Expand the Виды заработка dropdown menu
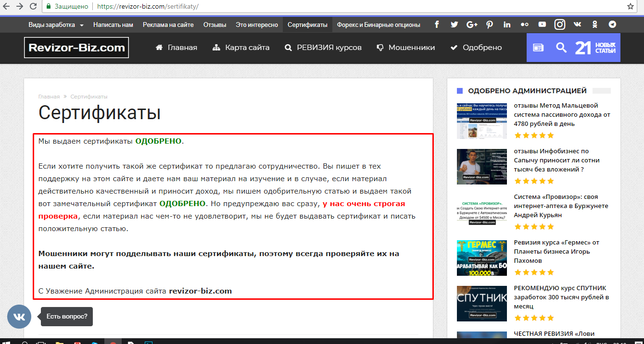The width and height of the screenshot is (644, 344). coord(56,25)
